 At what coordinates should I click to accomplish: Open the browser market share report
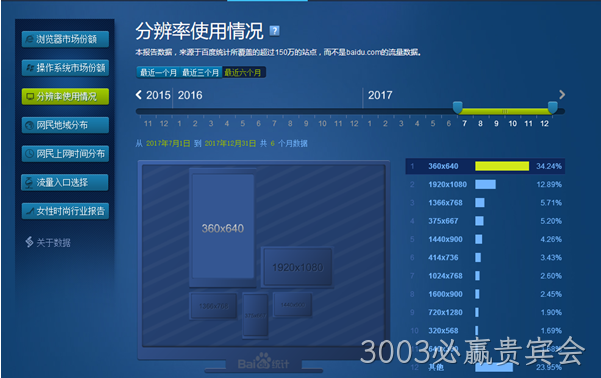coord(65,39)
